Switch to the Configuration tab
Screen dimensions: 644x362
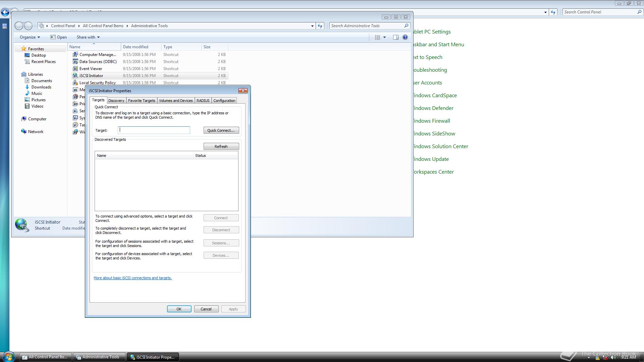coord(224,101)
